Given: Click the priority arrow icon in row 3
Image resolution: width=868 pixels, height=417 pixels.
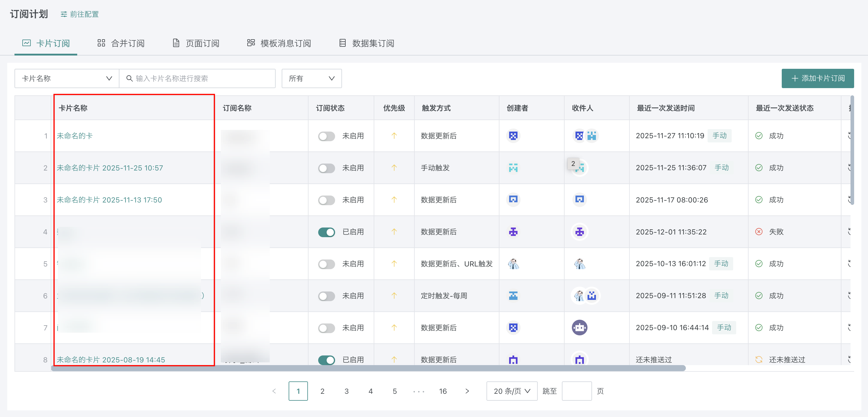Looking at the screenshot, I should pos(394,199).
